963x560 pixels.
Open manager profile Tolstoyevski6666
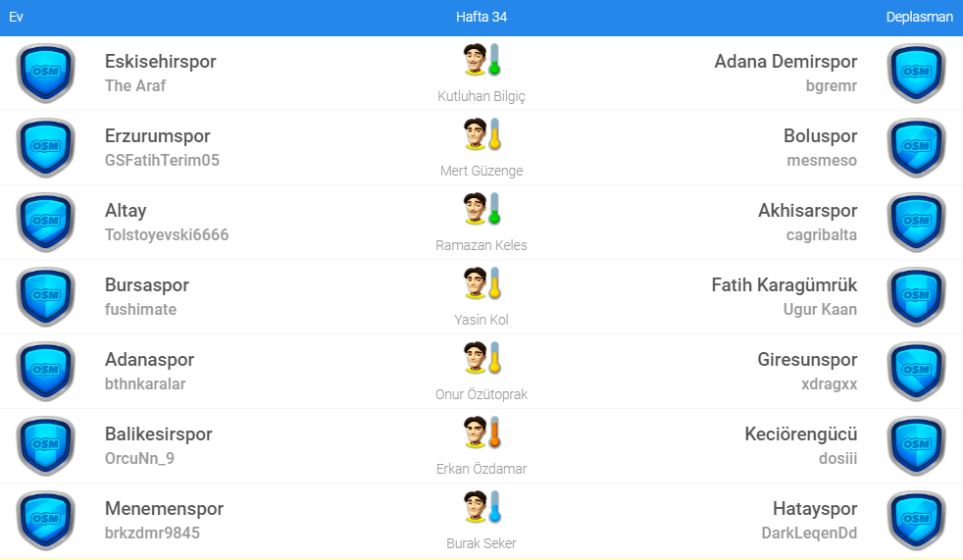pyautogui.click(x=167, y=235)
